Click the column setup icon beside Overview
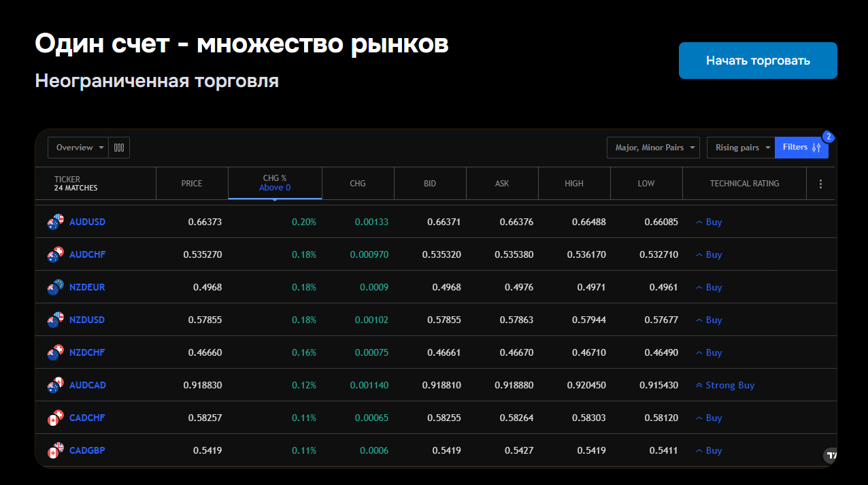868x485 pixels. point(119,148)
